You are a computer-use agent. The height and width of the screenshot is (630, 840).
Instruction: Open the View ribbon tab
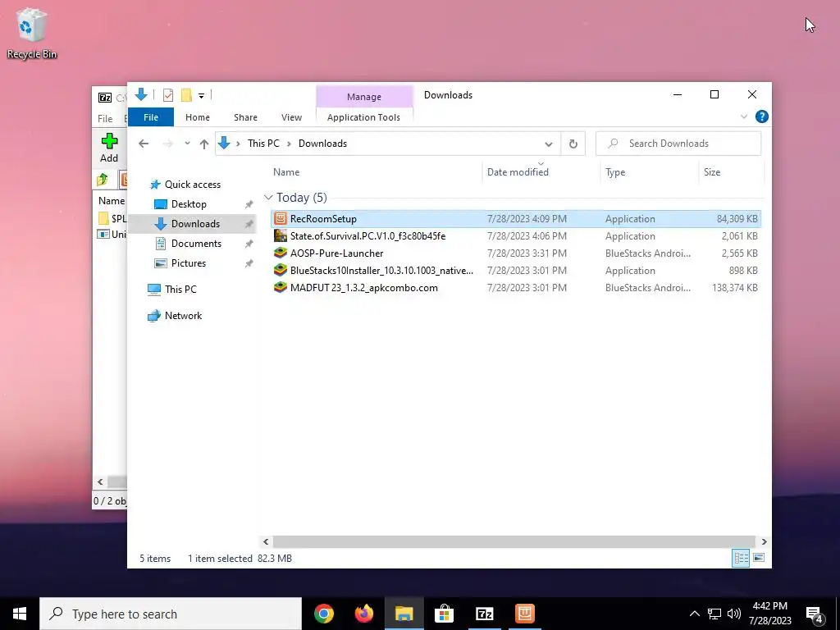click(291, 116)
